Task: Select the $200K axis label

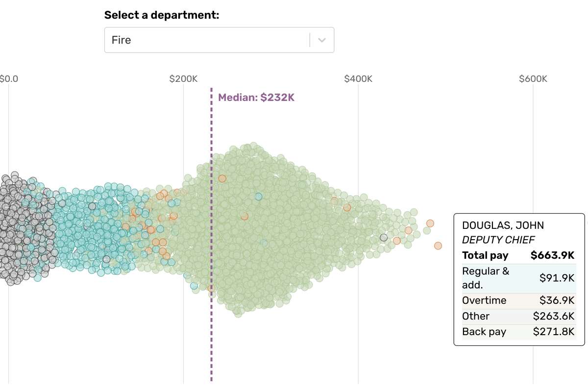Action: pyautogui.click(x=185, y=78)
